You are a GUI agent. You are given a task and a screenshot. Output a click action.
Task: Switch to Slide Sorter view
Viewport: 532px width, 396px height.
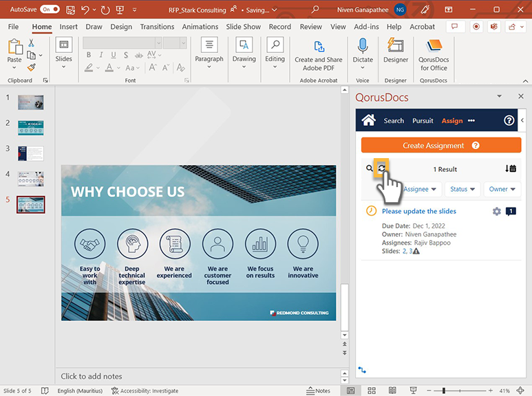[x=372, y=390]
